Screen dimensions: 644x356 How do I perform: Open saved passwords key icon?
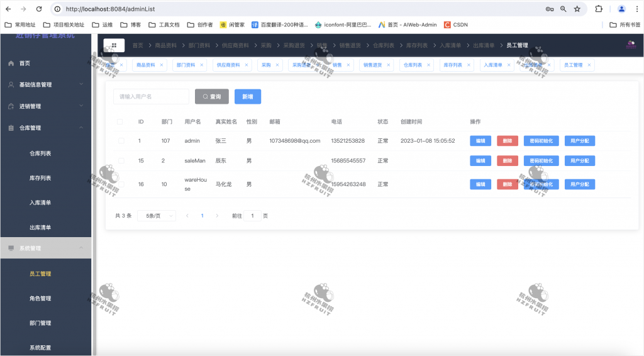coord(550,9)
